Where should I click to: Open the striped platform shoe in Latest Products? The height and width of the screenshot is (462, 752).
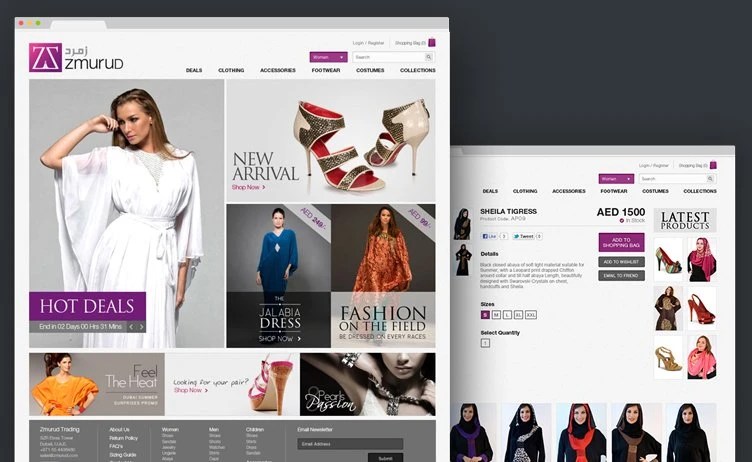point(668,260)
